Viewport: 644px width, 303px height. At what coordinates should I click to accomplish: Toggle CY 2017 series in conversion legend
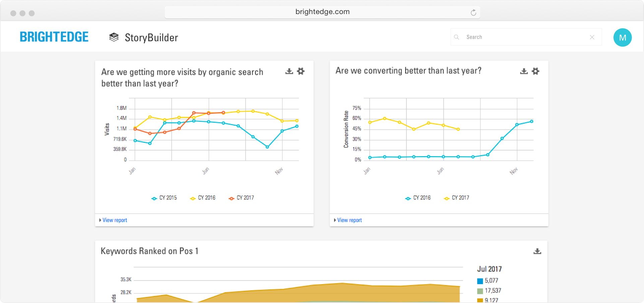(457, 198)
